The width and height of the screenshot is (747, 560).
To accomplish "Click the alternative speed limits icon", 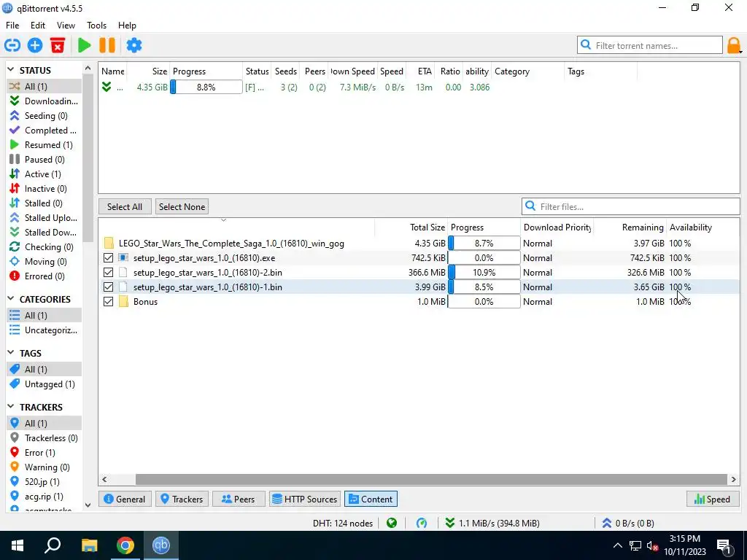I will click(x=422, y=523).
